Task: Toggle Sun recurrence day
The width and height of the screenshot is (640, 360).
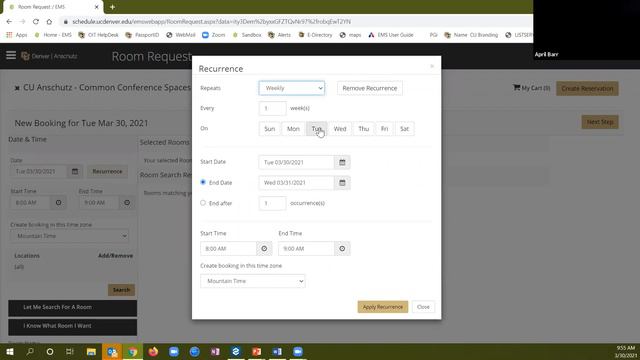Action: point(269,129)
